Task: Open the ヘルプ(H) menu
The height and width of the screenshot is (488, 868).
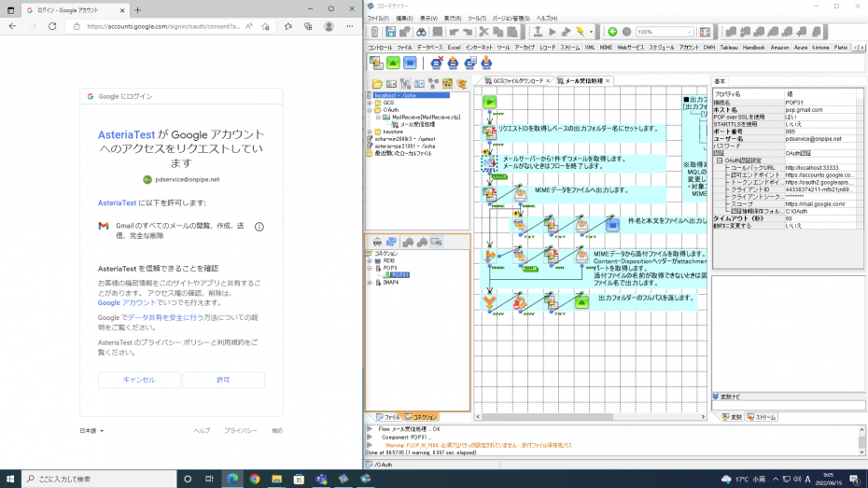Action: (x=546, y=19)
